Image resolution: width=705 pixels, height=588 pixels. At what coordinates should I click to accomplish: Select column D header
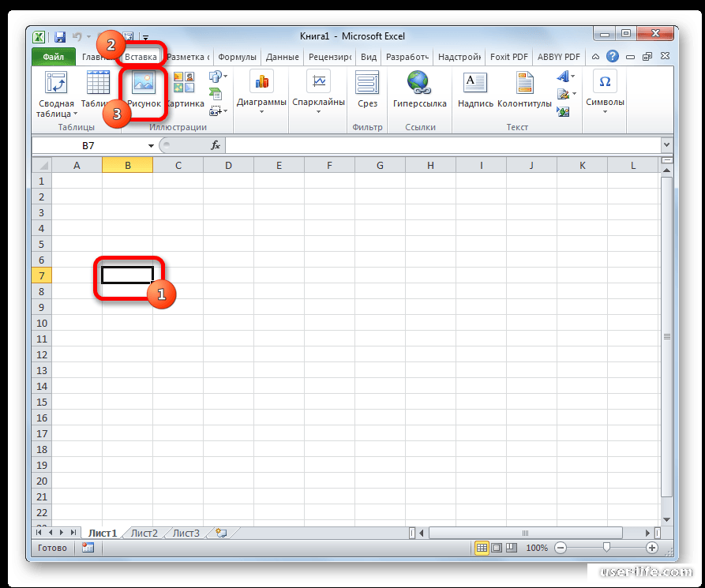228,166
